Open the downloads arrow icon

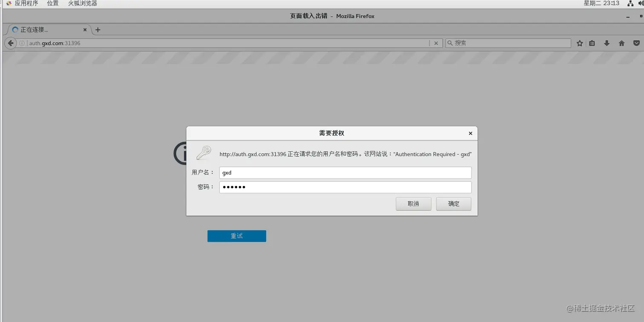click(607, 43)
